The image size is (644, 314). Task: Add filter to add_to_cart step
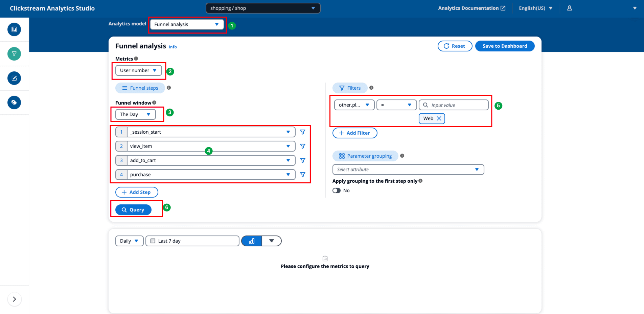pos(303,160)
